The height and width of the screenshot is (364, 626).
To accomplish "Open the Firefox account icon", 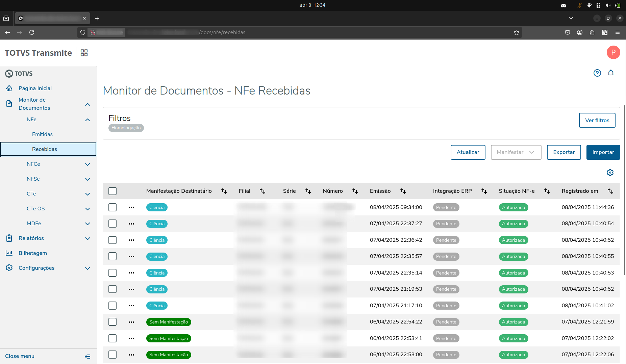I will pos(580,32).
